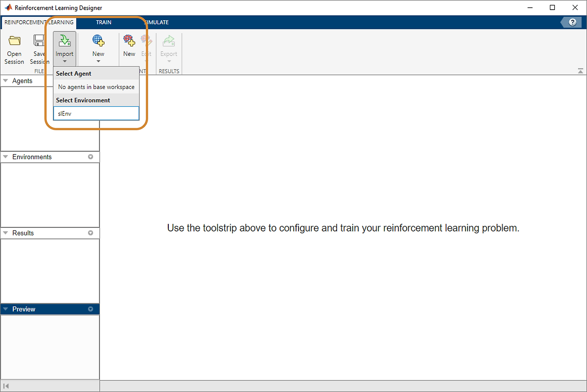Minimize the Reinforcement Learning Designer window
This screenshot has width=587, height=392.
531,8
